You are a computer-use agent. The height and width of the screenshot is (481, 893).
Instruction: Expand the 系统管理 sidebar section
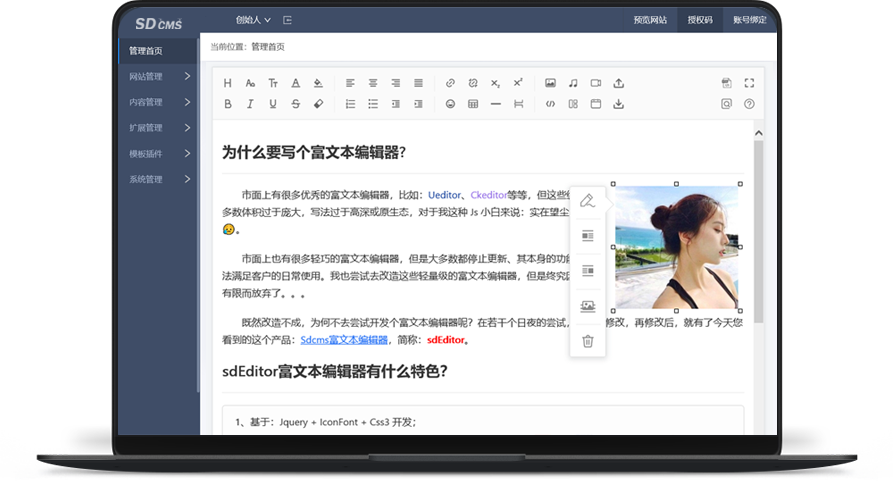tap(158, 180)
